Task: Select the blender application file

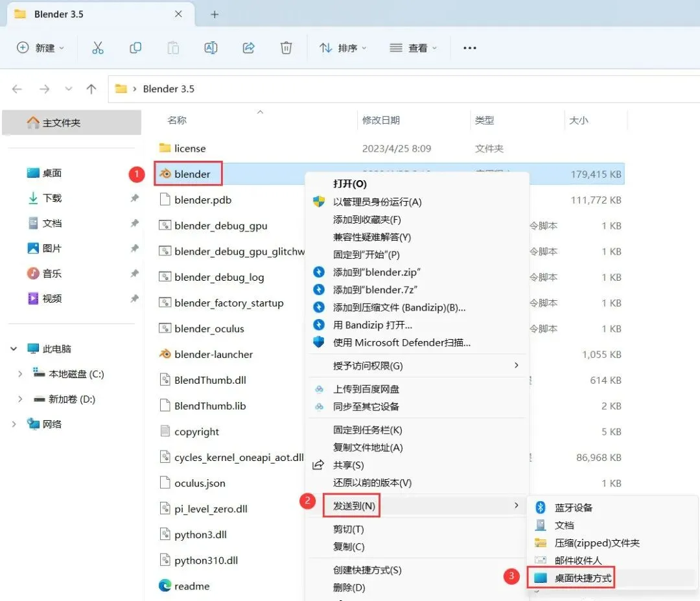Action: click(189, 174)
